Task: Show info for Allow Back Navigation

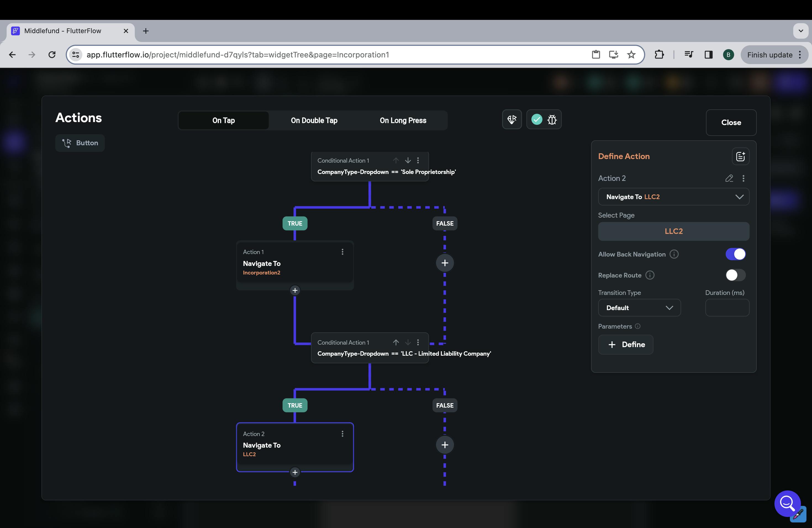Action: 674,254
